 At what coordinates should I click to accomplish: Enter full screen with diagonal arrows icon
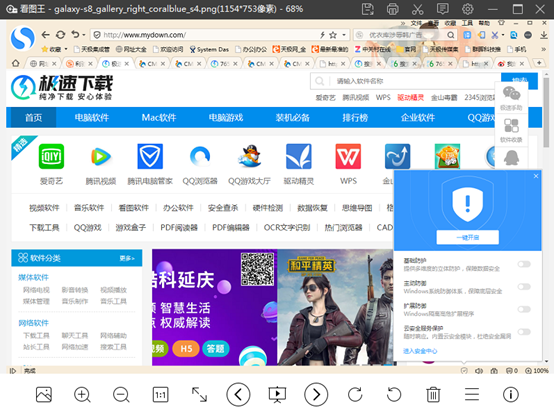click(199, 394)
